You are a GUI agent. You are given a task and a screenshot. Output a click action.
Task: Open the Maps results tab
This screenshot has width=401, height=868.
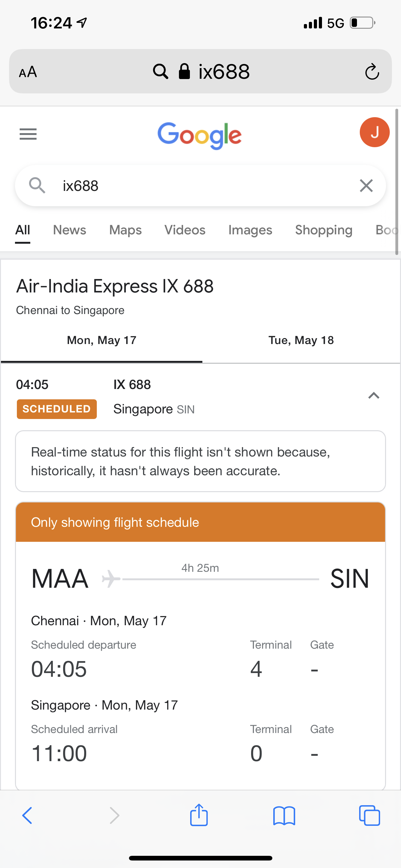[125, 230]
